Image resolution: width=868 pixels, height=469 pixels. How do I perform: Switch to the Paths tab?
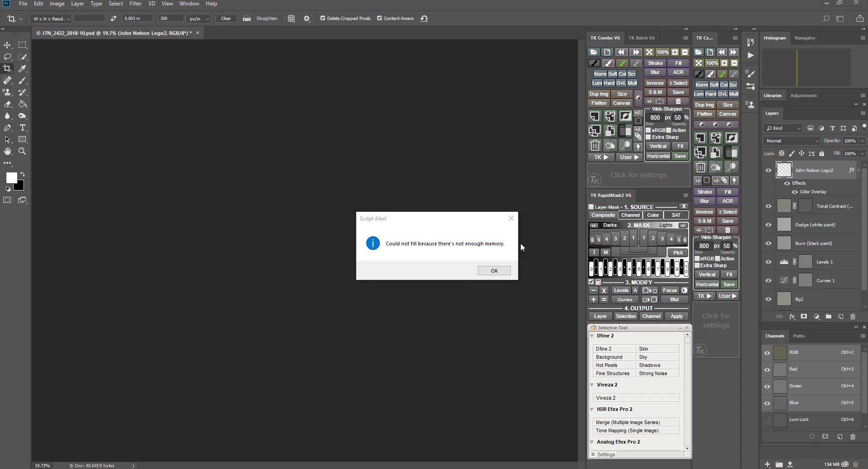coord(799,336)
